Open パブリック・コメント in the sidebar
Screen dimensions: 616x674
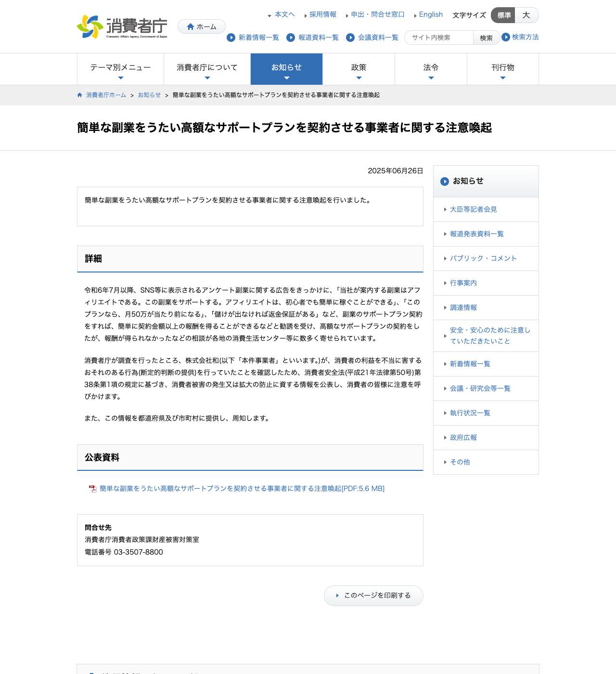pos(486,259)
